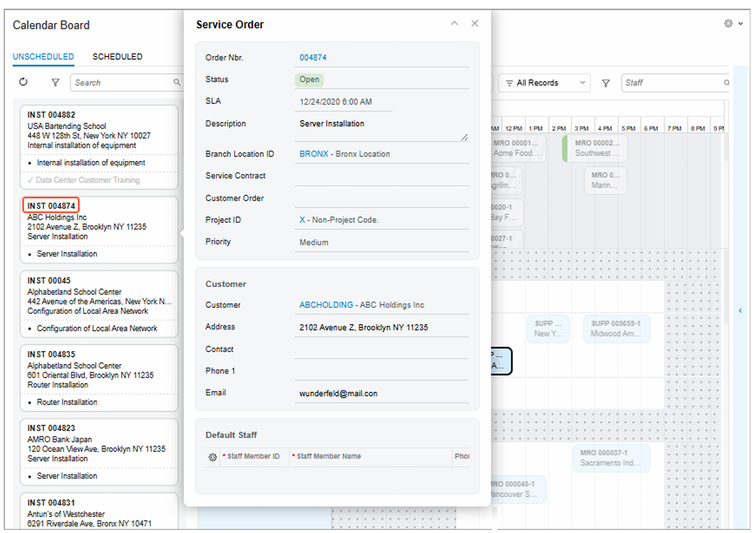Click the filter icon beside unscheduled search box
This screenshot has width=756, height=533.
tap(55, 83)
